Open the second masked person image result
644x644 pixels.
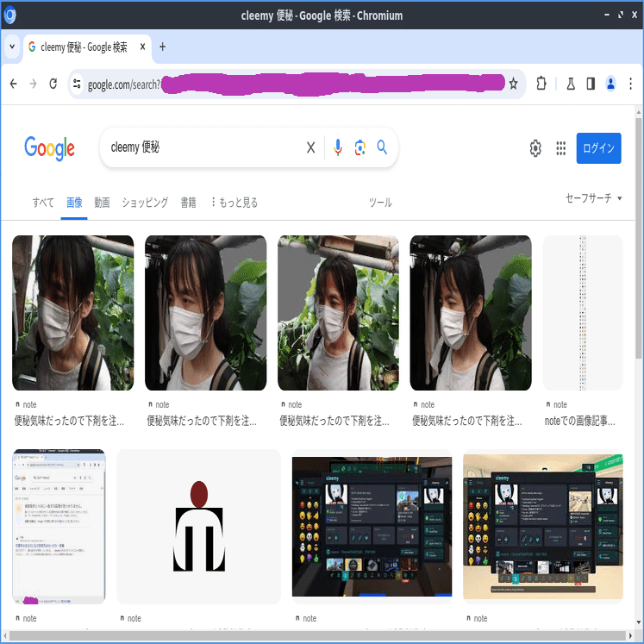coord(206,313)
